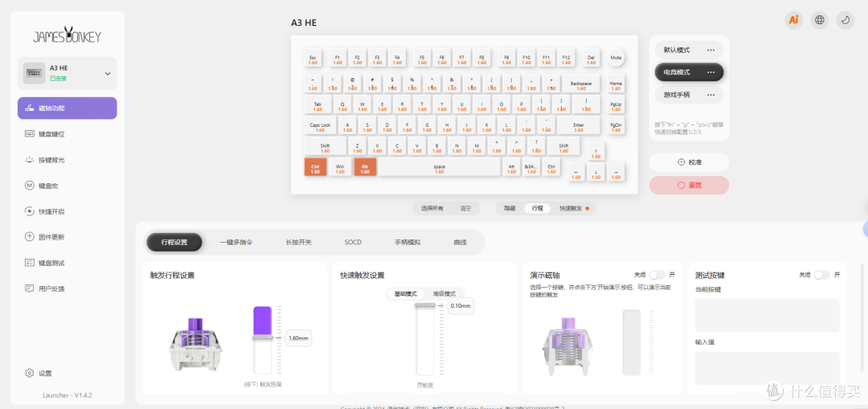Open 设置 gear settings
The width and height of the screenshot is (868, 409).
click(39, 373)
